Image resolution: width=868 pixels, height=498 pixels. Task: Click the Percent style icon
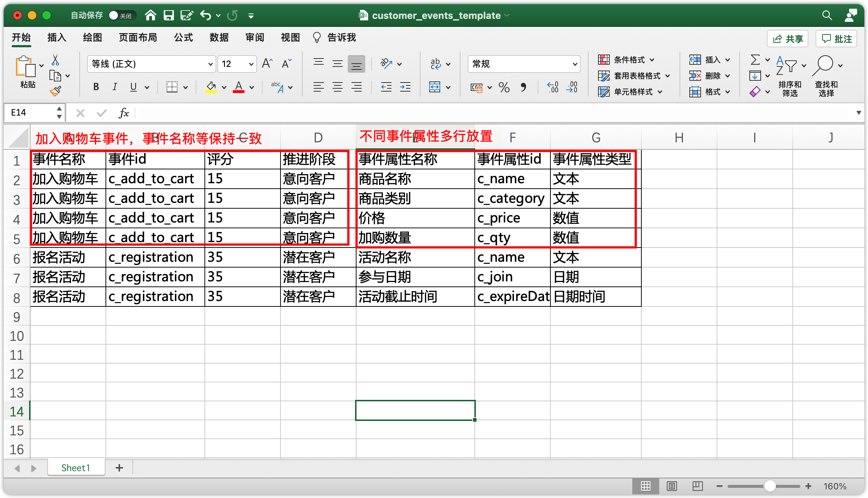coord(504,87)
